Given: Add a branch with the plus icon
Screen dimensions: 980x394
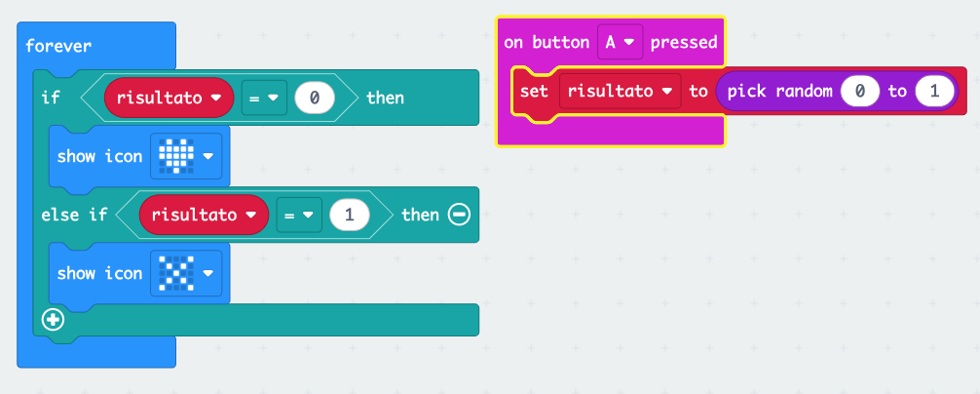Looking at the screenshot, I should tap(53, 319).
